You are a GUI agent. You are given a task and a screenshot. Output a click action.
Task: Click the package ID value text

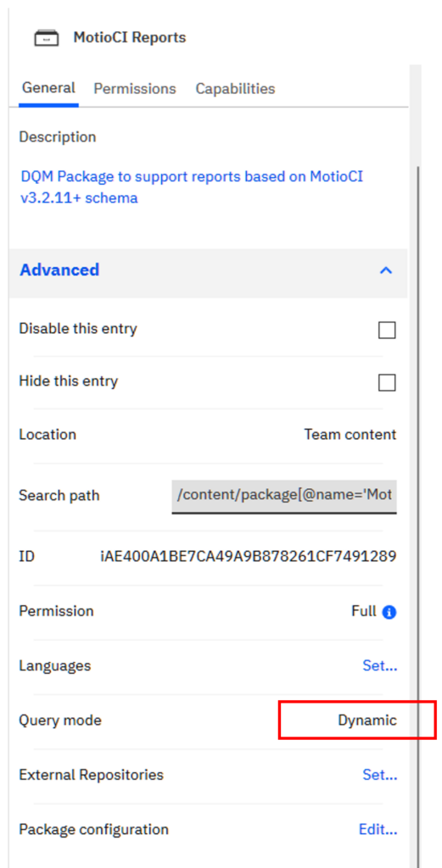[248, 556]
